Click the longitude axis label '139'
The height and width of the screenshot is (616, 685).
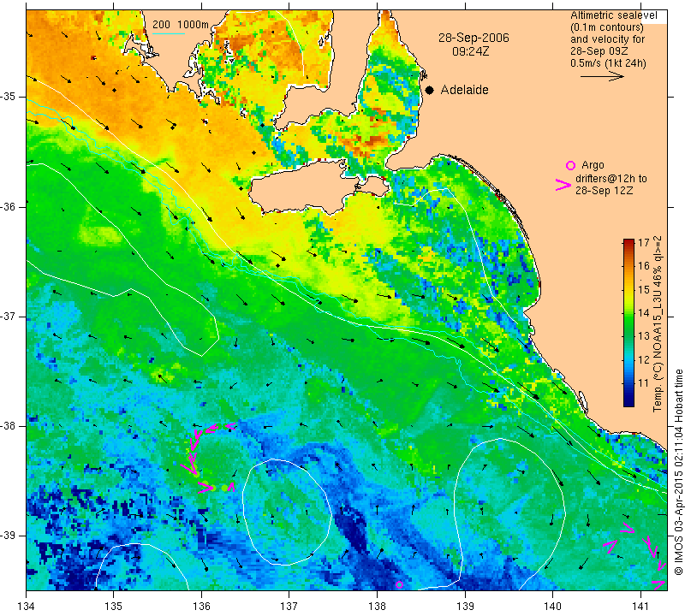(465, 606)
